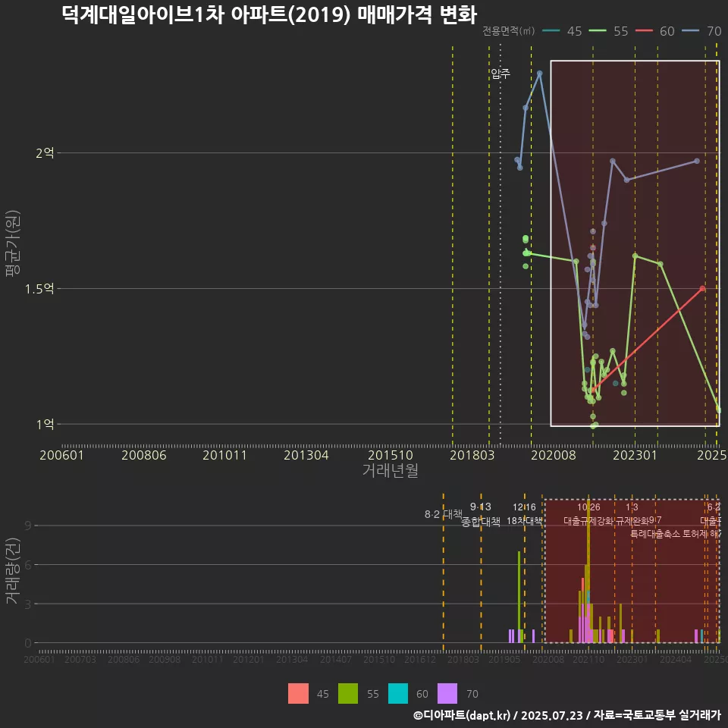Click the 입주 marker label
This screenshot has height=728, width=728.
tap(500, 74)
